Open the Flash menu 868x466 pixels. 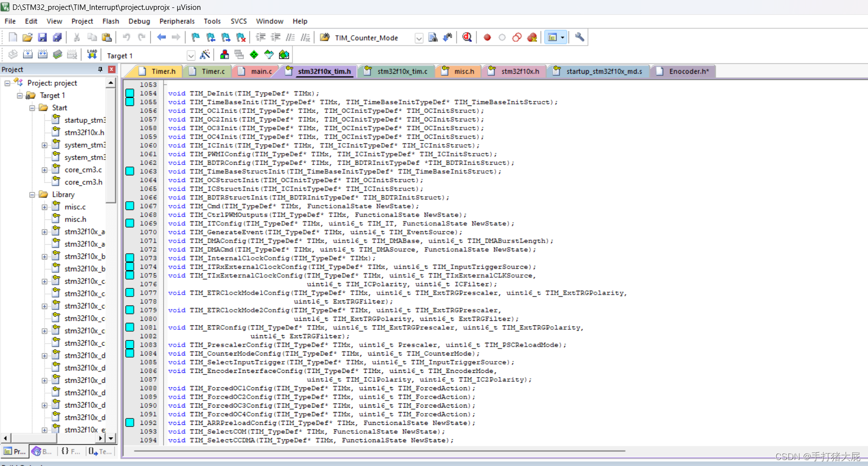click(111, 21)
